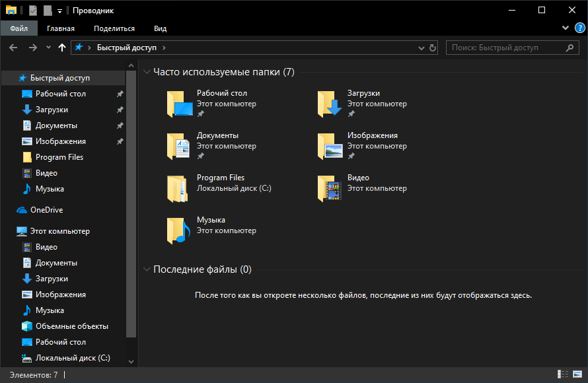Go up one level with the Up arrow
Viewport: 588px width, 383px height.
click(62, 48)
